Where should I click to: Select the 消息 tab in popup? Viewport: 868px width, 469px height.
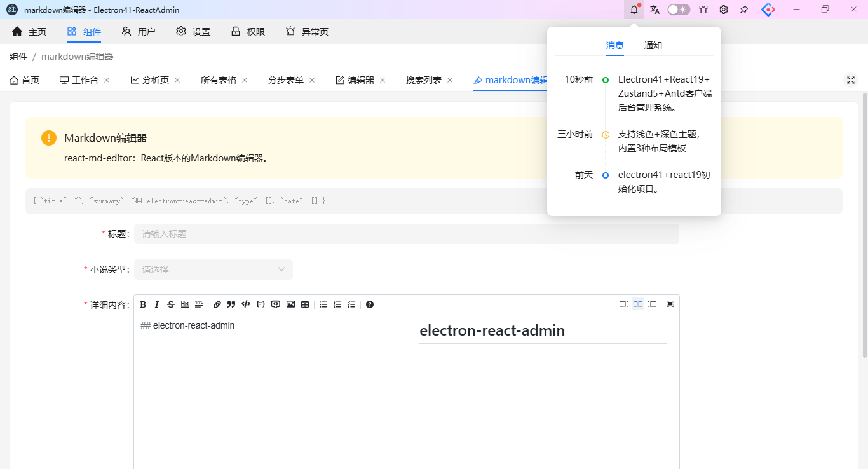point(615,45)
